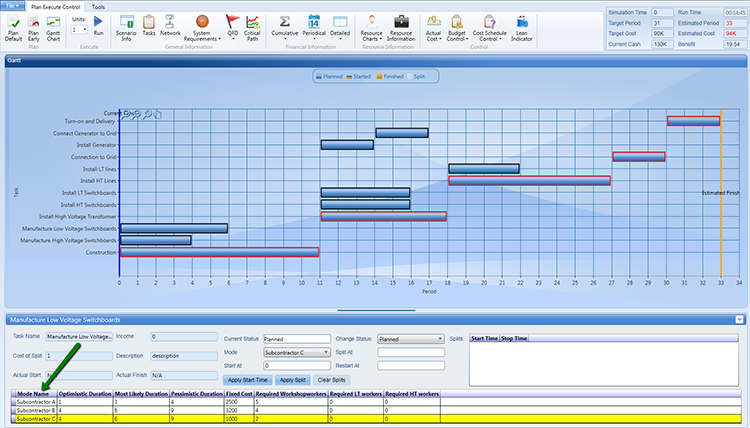The height and width of the screenshot is (428, 750).
Task: Select the Install Generator bar
Action: [347, 144]
